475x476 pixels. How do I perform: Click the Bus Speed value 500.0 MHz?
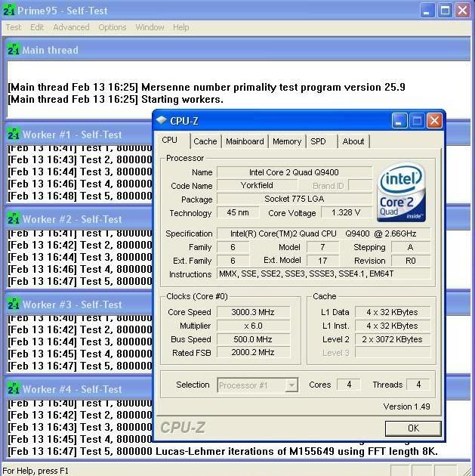point(253,339)
